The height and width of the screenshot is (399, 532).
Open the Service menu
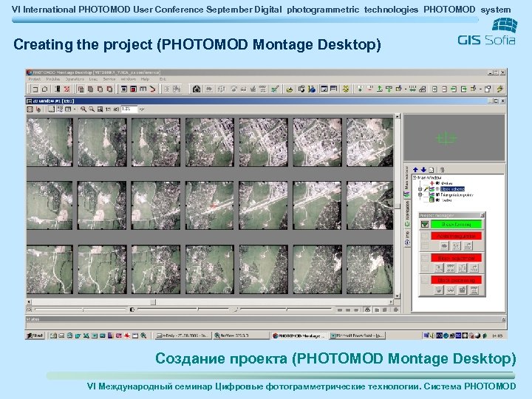(x=109, y=79)
